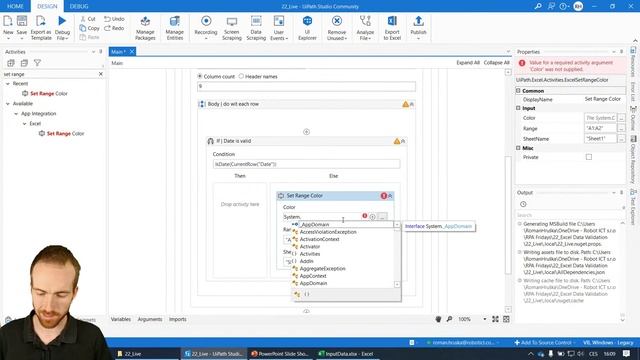Open Analyze File tool
Screen dimensions: 640x360
pyautogui.click(x=365, y=27)
